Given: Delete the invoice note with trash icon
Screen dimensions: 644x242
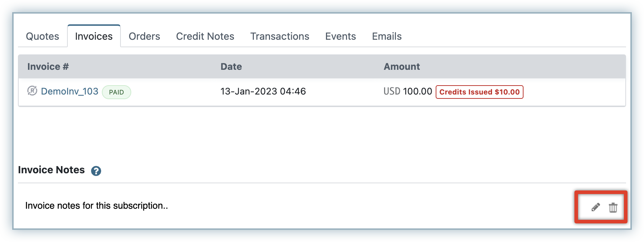Looking at the screenshot, I should coord(613,207).
